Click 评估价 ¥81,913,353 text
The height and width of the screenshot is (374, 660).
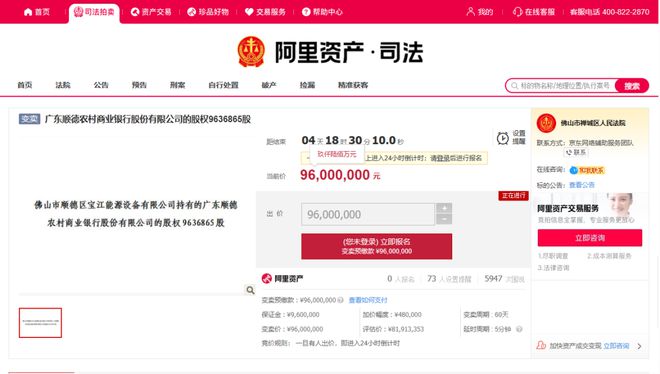coord(393,329)
